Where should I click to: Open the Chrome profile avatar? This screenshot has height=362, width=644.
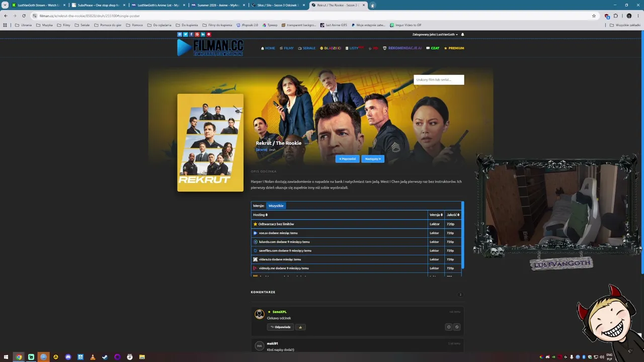pos(629,16)
